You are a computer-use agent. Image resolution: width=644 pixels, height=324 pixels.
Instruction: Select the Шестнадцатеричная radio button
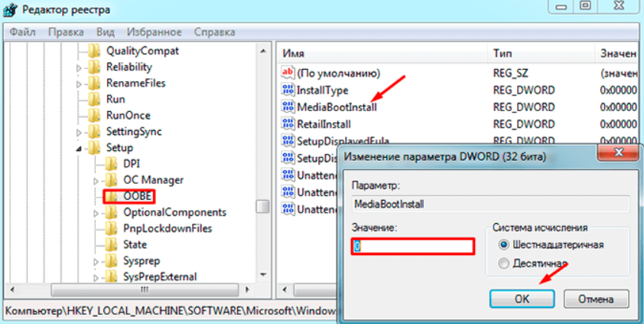coord(503,245)
